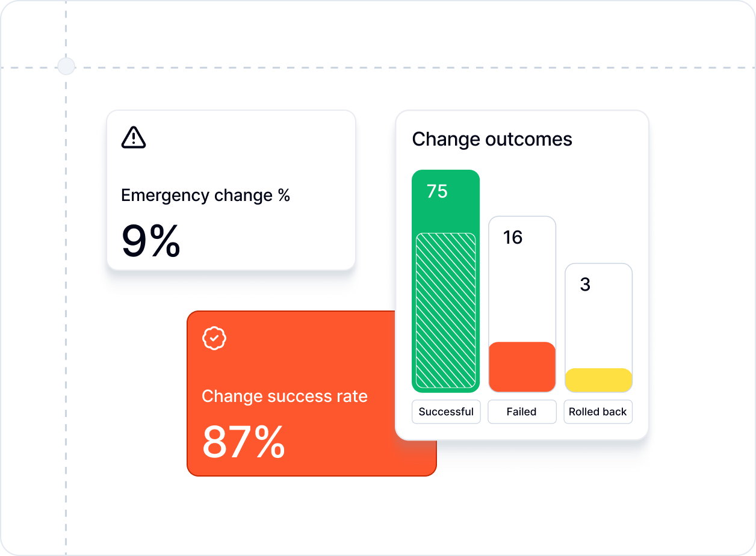This screenshot has height=556, width=756.
Task: Select the Rolled back label button
Action: pyautogui.click(x=598, y=412)
